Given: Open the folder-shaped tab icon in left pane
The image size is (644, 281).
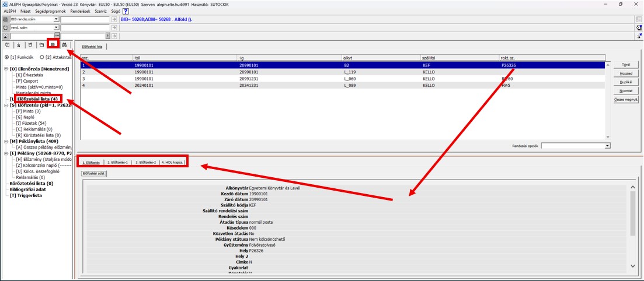Looking at the screenshot, I should (41, 44).
